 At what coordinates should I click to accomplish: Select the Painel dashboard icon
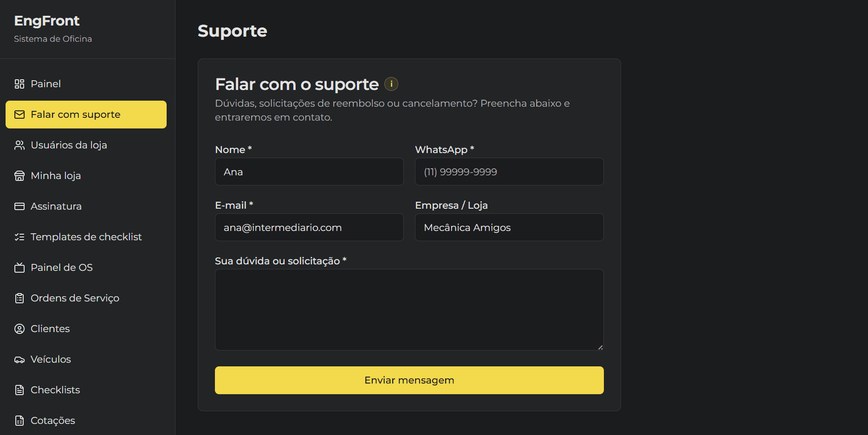coord(19,83)
